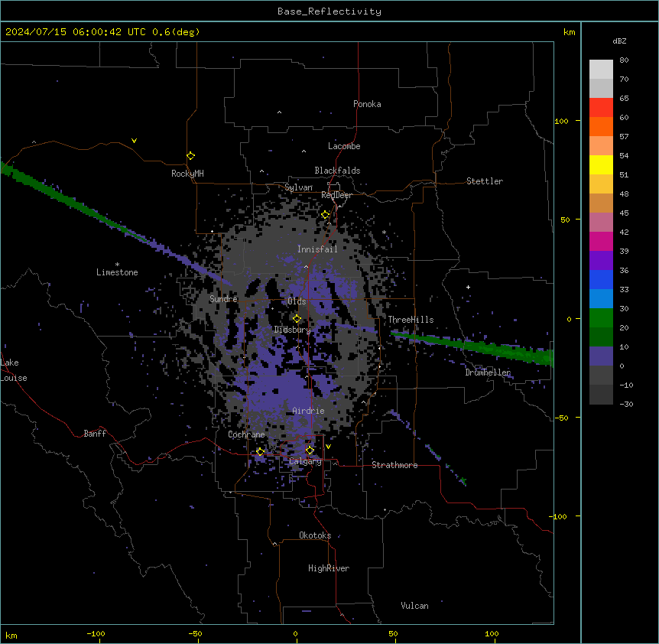
Task: Click the Banff label
Action: point(95,434)
